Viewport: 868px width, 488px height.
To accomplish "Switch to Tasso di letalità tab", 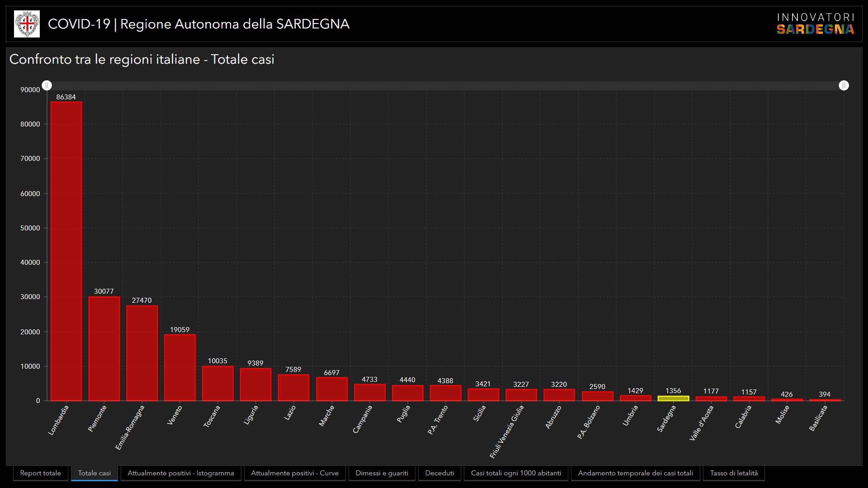I will pos(734,473).
